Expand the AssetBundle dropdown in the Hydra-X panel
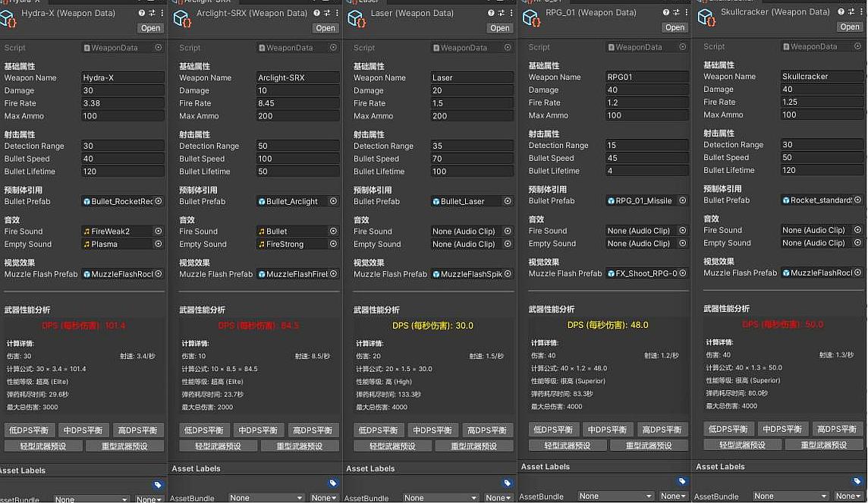Viewport: 868px width, 504px height. (91, 499)
